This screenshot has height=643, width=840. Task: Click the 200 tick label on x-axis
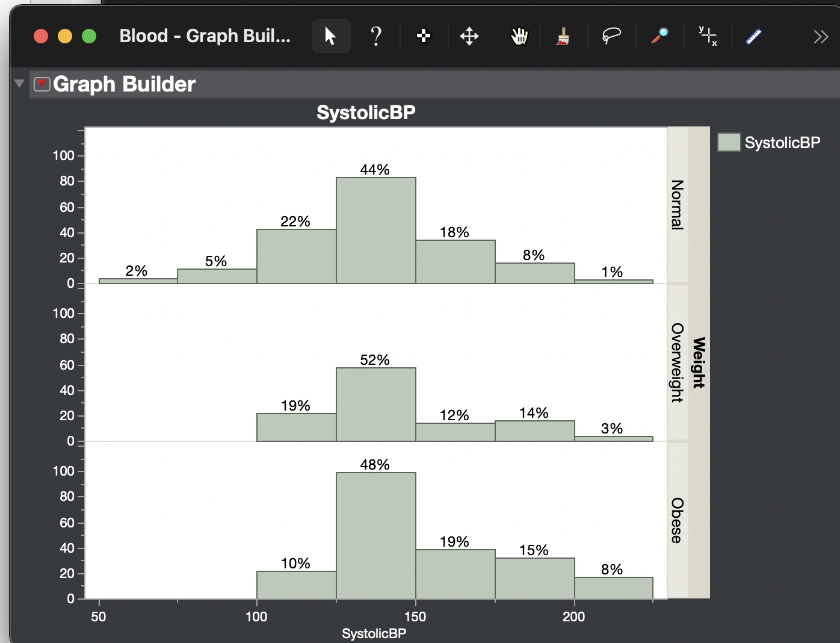[573, 617]
